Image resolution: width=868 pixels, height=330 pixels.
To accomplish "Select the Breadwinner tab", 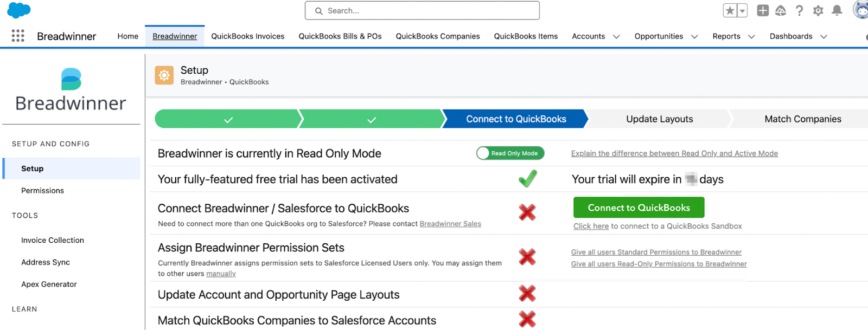I will 175,36.
